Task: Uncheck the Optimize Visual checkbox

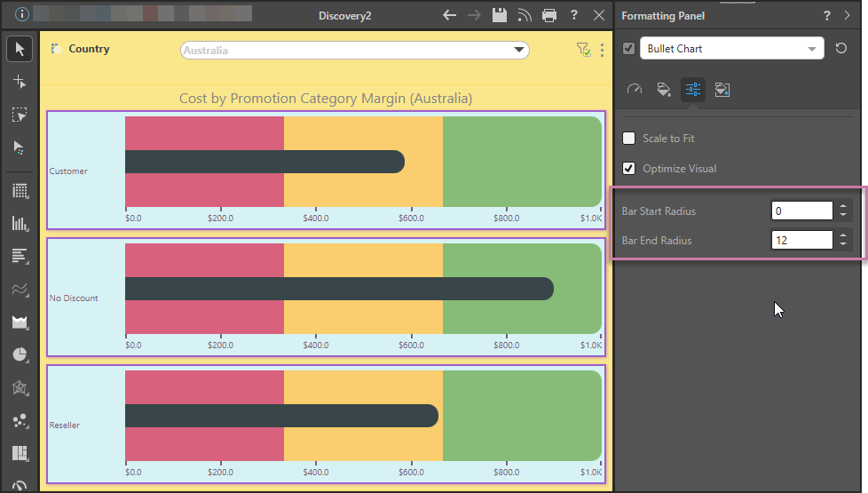Action: [x=629, y=169]
